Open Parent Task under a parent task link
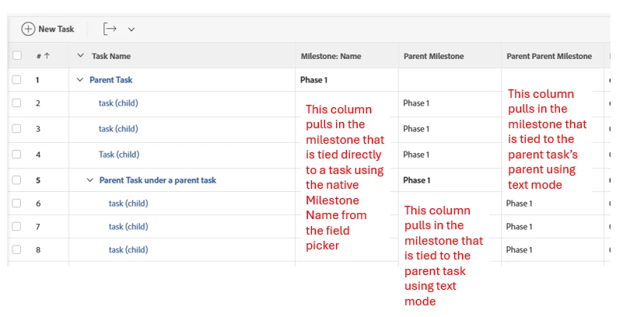The height and width of the screenshot is (317, 644). (x=158, y=180)
